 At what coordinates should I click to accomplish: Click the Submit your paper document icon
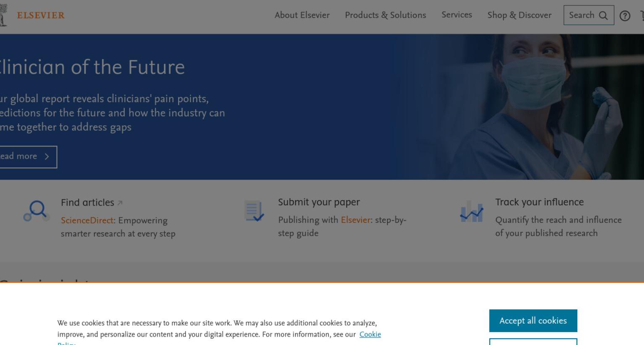254,211
